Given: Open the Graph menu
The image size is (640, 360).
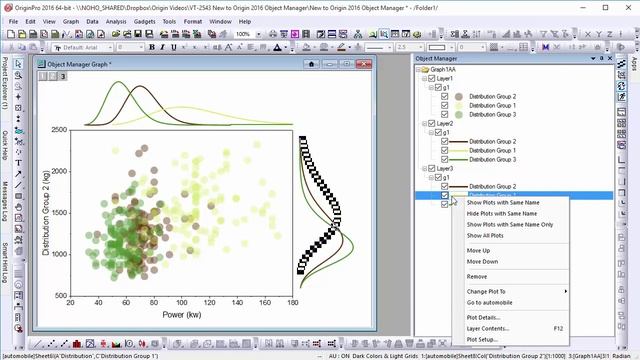Looking at the screenshot, I should click(x=71, y=21).
